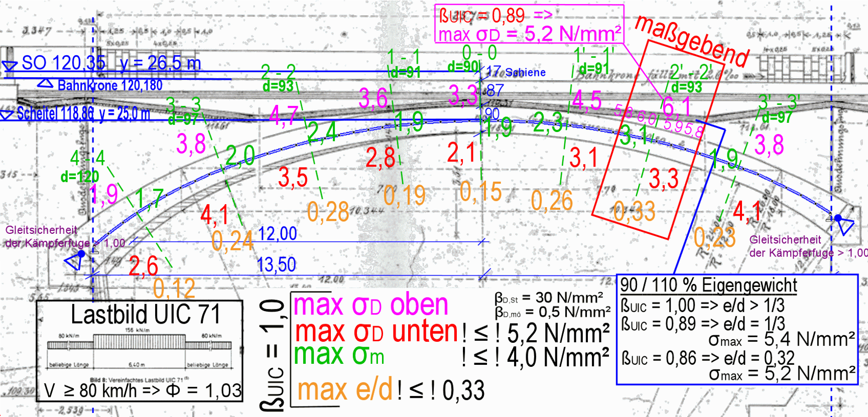Click the blue left arch support symbol
This screenshot has height=417, width=868.
click(x=75, y=260)
